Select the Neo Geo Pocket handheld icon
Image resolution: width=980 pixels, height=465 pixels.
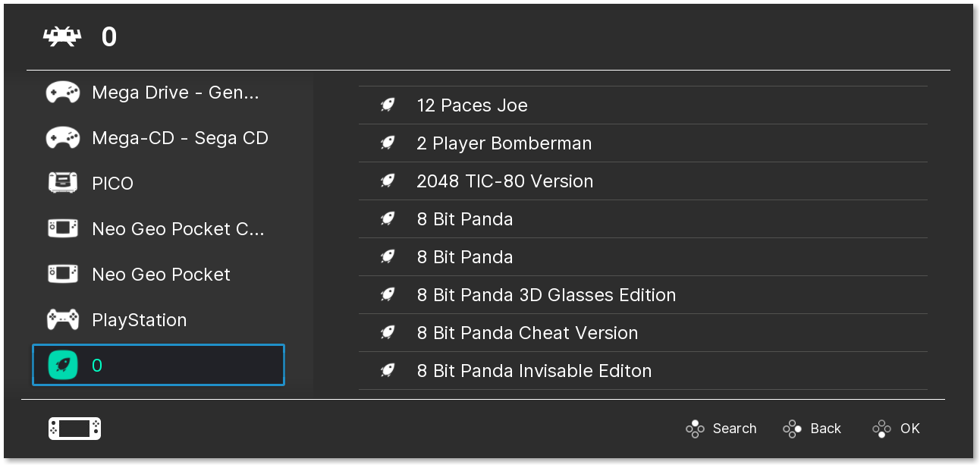(x=62, y=274)
